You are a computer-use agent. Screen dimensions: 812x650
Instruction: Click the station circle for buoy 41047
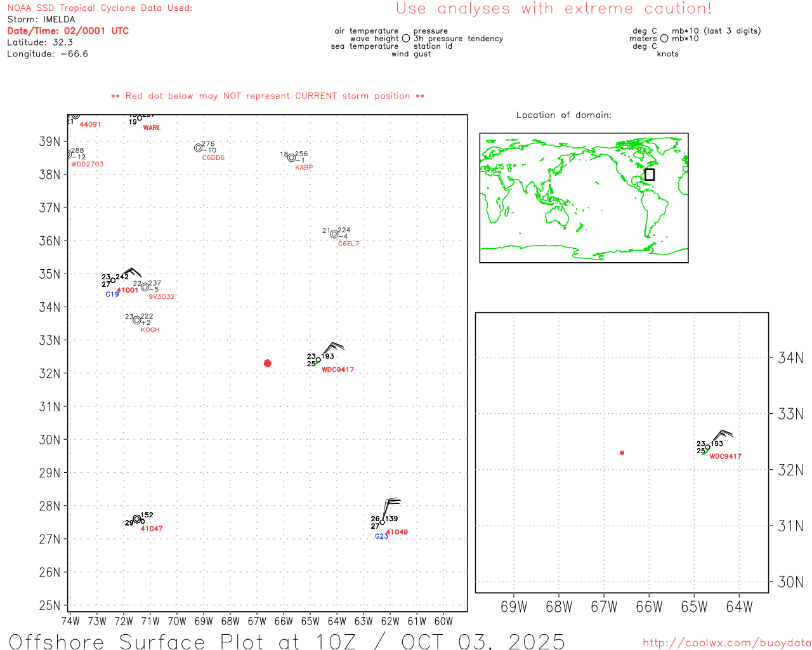click(137, 519)
